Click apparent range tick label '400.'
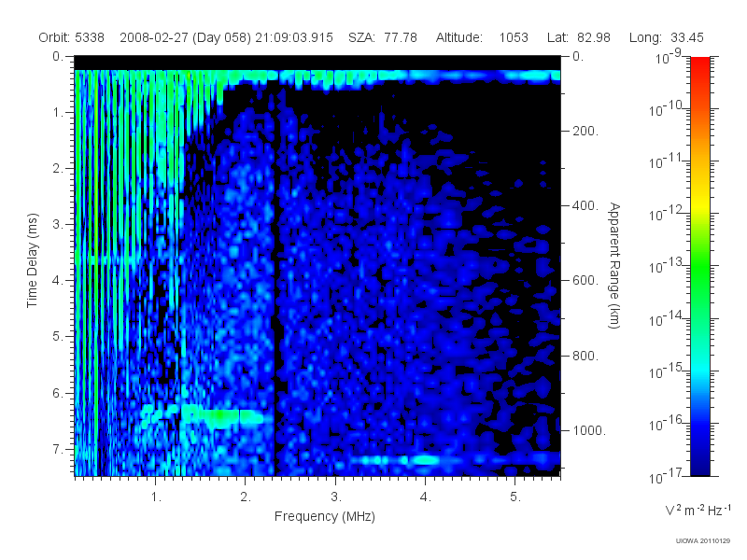 pyautogui.click(x=585, y=205)
